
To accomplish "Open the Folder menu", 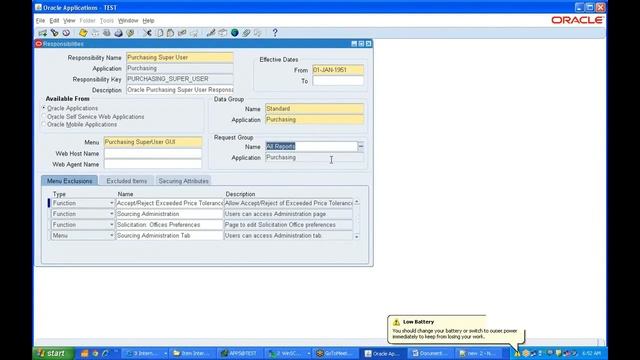I will tap(87, 20).
